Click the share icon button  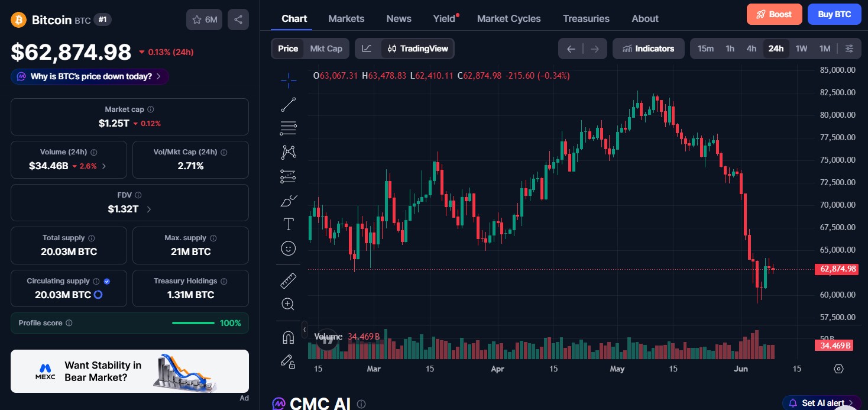click(x=238, y=20)
